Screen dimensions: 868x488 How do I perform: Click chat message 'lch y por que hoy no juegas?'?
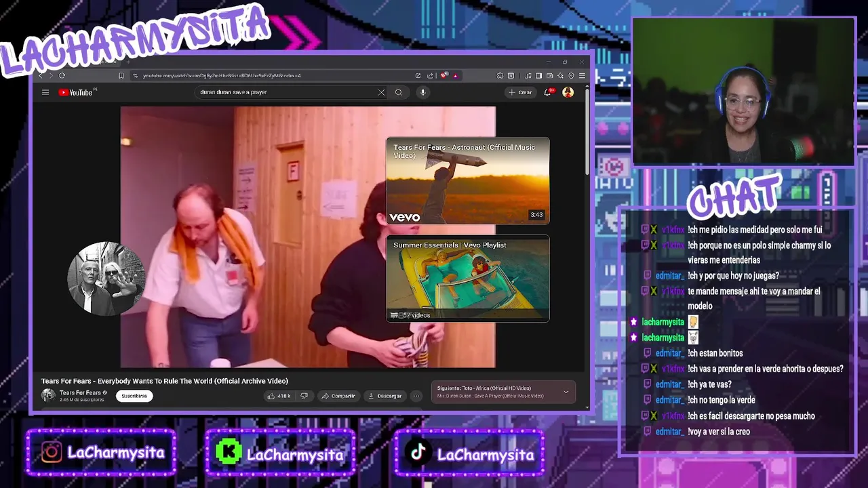[x=733, y=276]
